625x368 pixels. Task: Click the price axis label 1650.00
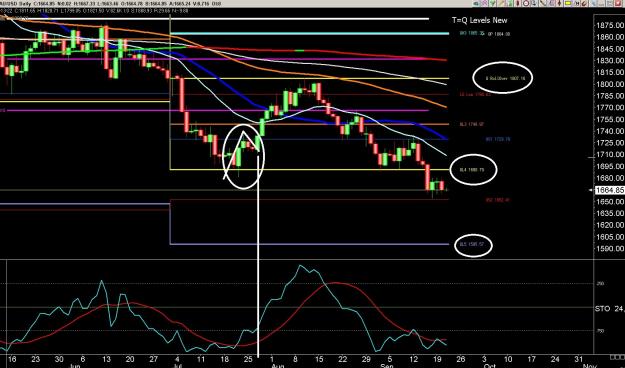pos(610,202)
